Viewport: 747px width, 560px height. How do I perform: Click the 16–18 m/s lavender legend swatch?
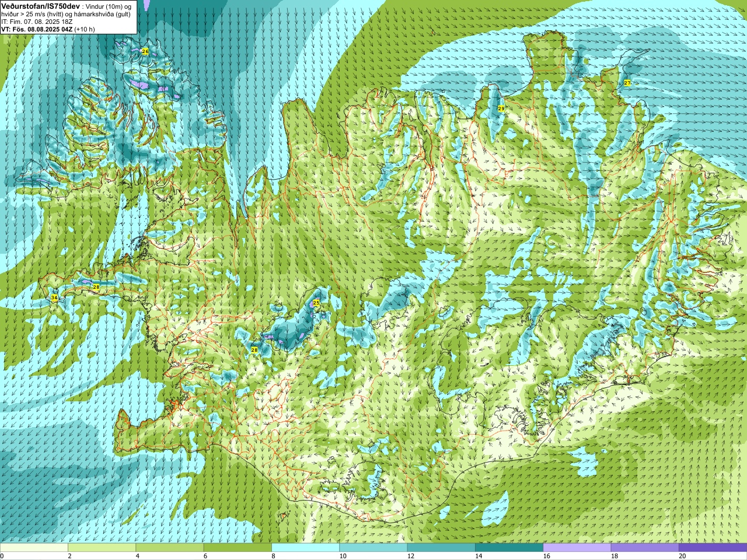(577, 548)
